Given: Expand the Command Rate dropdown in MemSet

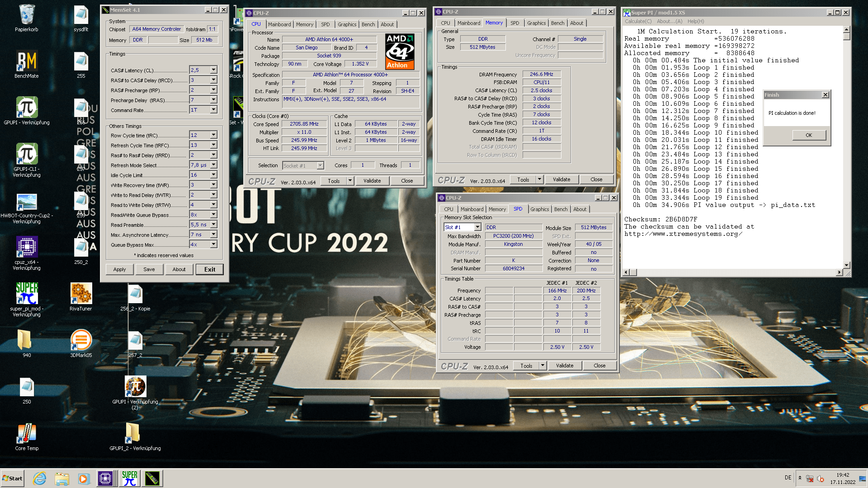Looking at the screenshot, I should pyautogui.click(x=213, y=110).
